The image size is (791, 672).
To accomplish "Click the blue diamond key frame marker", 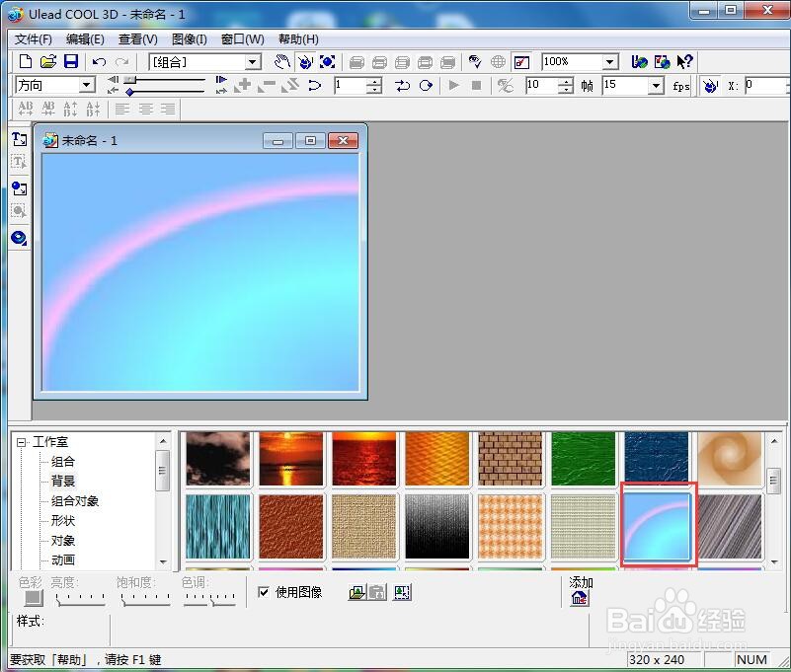I will pos(129,92).
